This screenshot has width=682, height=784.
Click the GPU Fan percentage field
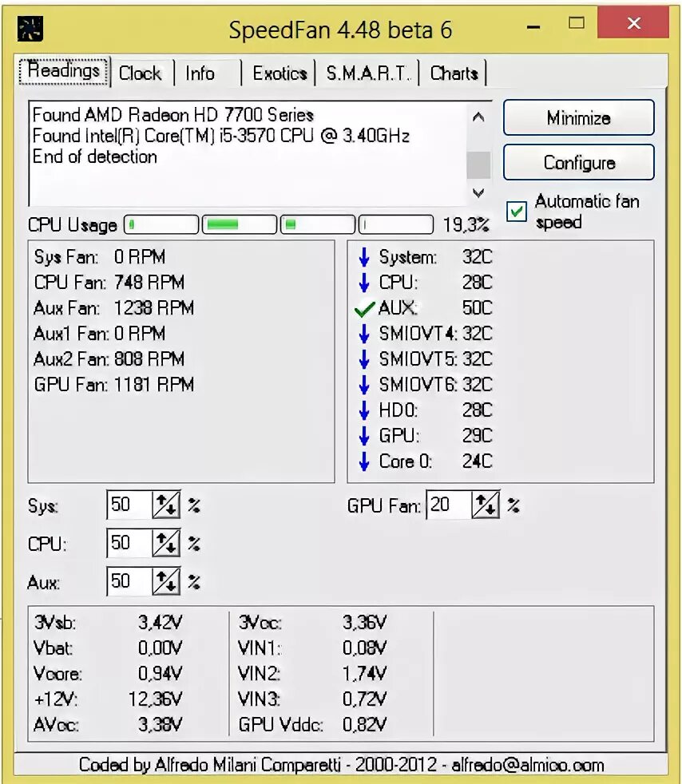point(449,505)
